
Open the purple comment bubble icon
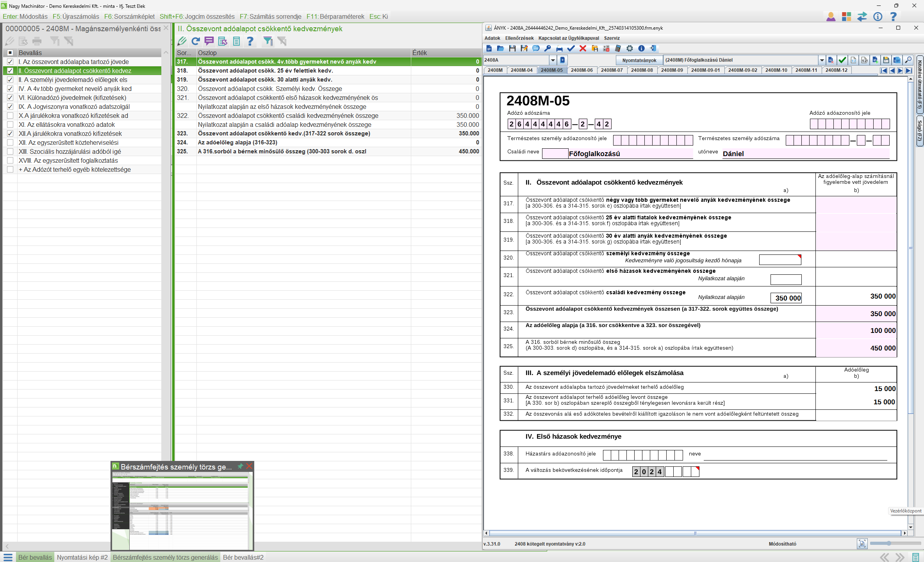(x=209, y=41)
